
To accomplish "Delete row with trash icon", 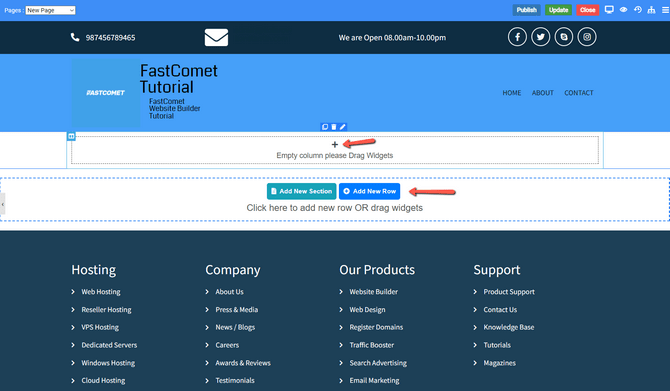I will (x=334, y=127).
